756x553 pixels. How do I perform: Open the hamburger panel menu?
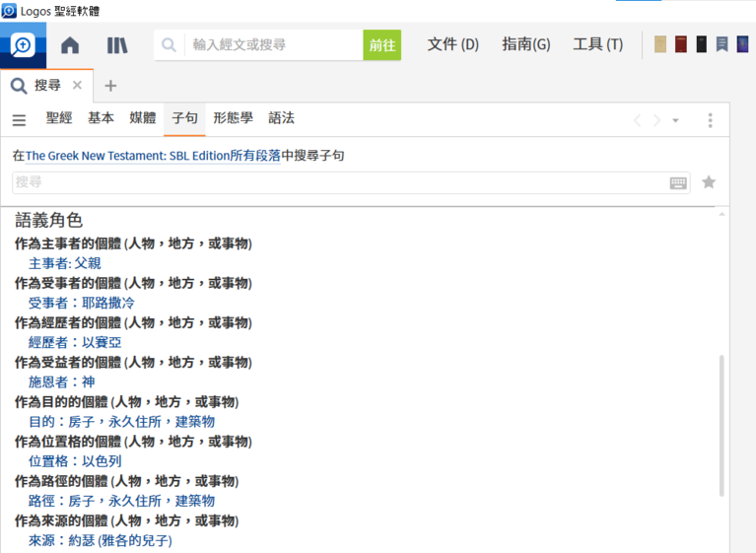(x=19, y=120)
